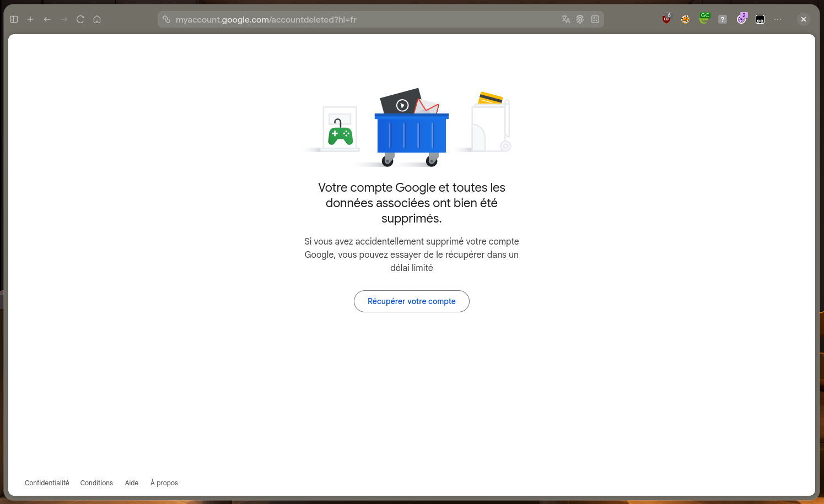Open the Confidentialité link
Screen dimensions: 824x504
[46, 483]
